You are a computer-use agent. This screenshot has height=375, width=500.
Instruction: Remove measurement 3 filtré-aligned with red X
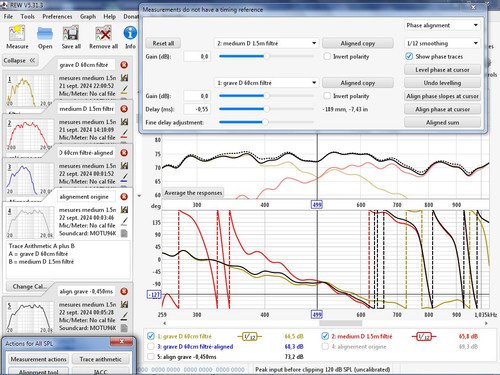tap(124, 153)
